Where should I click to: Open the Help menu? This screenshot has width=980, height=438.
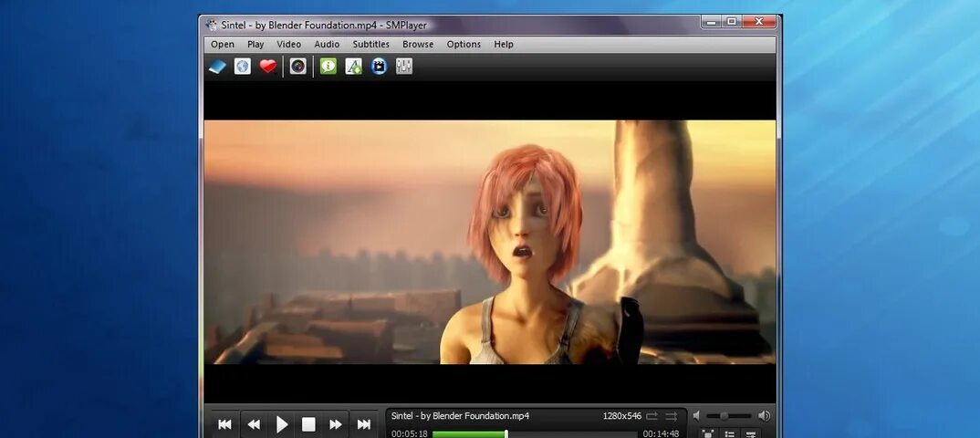click(x=504, y=45)
